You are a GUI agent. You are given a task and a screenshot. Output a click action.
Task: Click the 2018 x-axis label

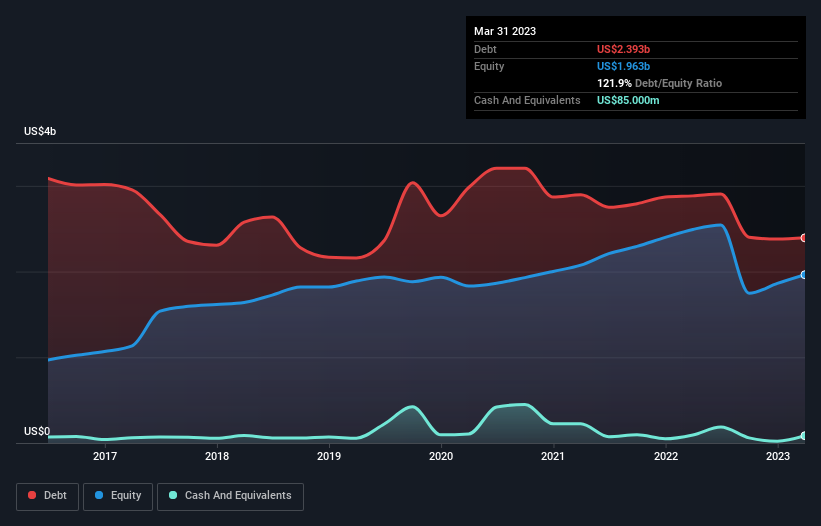[x=217, y=456]
